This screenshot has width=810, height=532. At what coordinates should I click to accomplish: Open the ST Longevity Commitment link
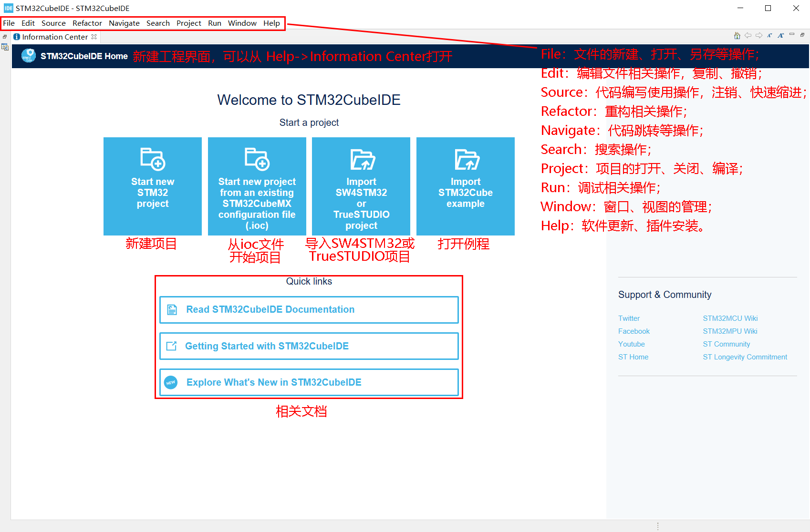pos(745,357)
